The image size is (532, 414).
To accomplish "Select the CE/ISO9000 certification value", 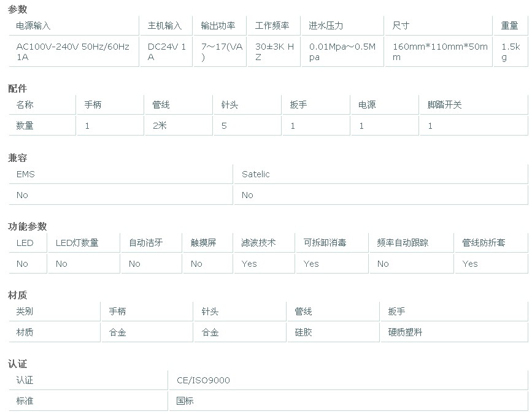I will click(x=202, y=380).
